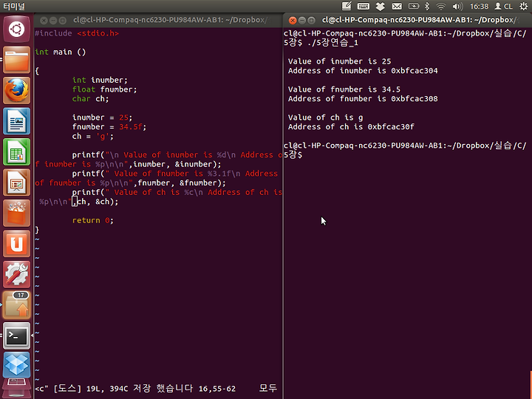Open the Bluetooth indicator menu
This screenshot has width=532, height=399.
tap(427, 6)
